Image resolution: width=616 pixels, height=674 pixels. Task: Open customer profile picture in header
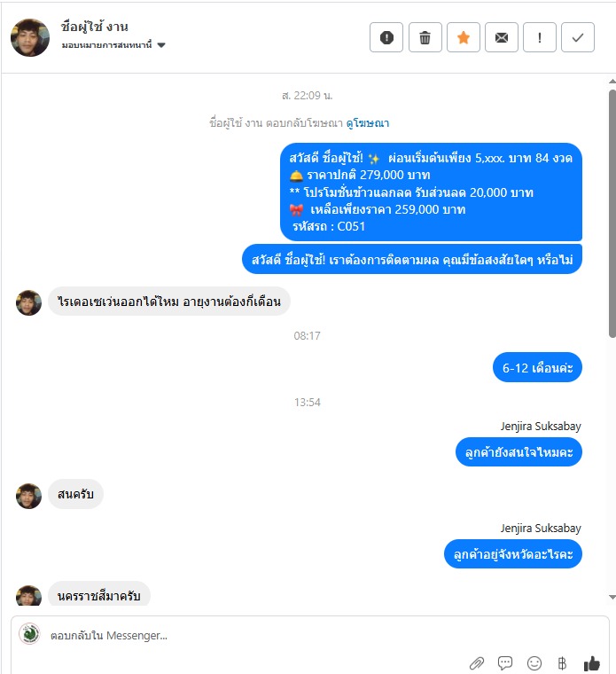pos(30,37)
